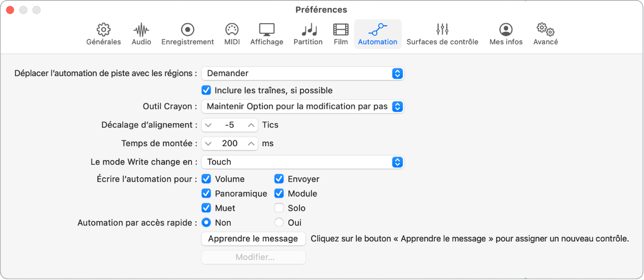Uncheck Inclure les traînes, si possible
Viewport: 644px width, 280px height.
(x=206, y=90)
